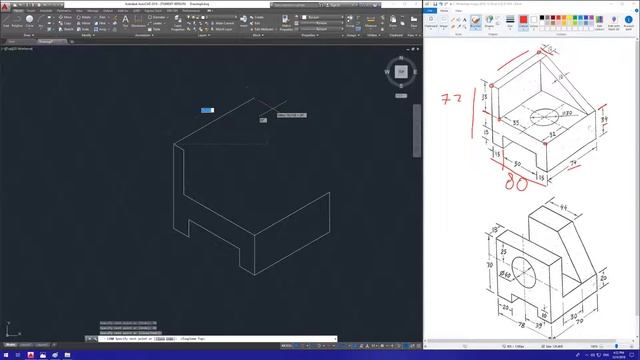640x360 pixels.
Task: Pick the green color swatch in Paint
Action: pos(575,18)
